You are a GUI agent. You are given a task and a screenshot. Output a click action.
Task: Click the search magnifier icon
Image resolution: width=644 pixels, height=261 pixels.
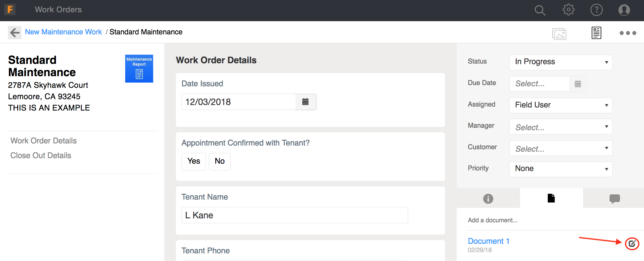coord(540,10)
